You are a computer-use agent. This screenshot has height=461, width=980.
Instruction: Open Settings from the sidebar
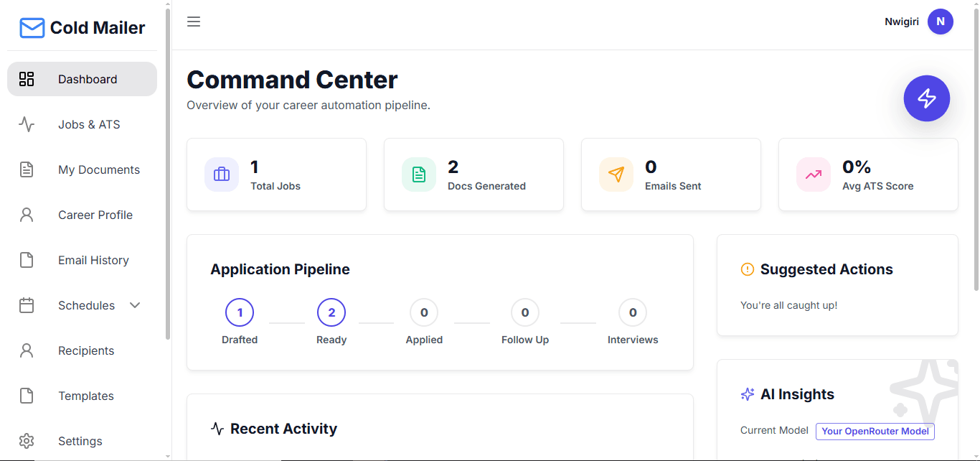tap(82, 441)
